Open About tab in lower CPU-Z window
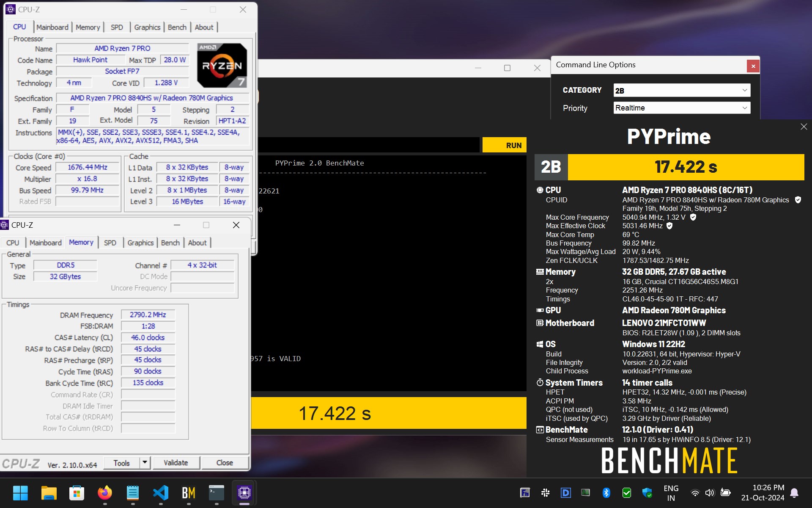The width and height of the screenshot is (812, 508). pos(198,243)
